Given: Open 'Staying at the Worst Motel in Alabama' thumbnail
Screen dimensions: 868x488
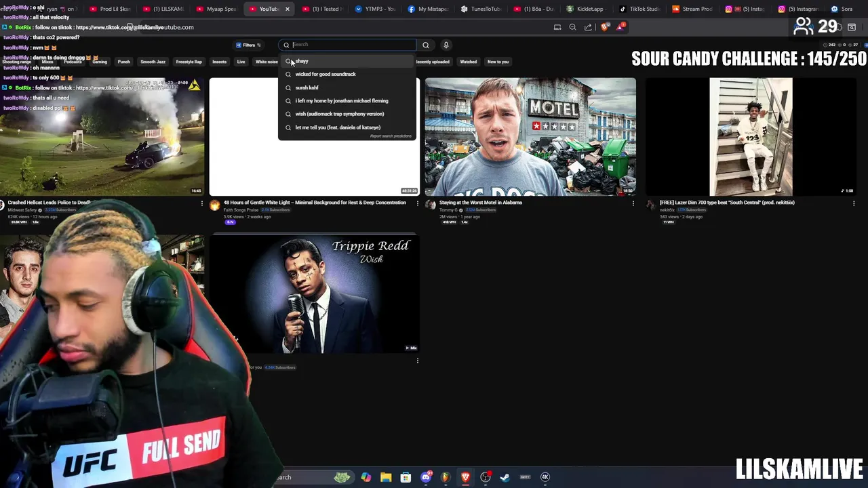Looking at the screenshot, I should [x=530, y=137].
